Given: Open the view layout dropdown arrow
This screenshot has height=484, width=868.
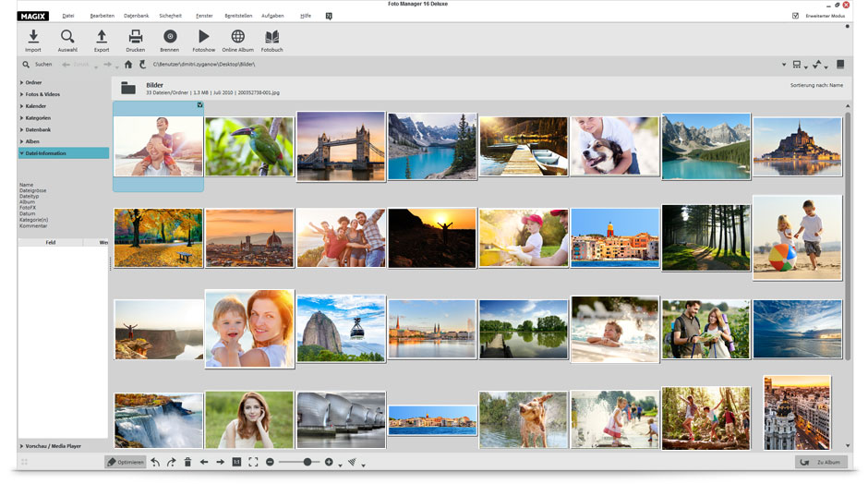Looking at the screenshot, I should click(806, 67).
